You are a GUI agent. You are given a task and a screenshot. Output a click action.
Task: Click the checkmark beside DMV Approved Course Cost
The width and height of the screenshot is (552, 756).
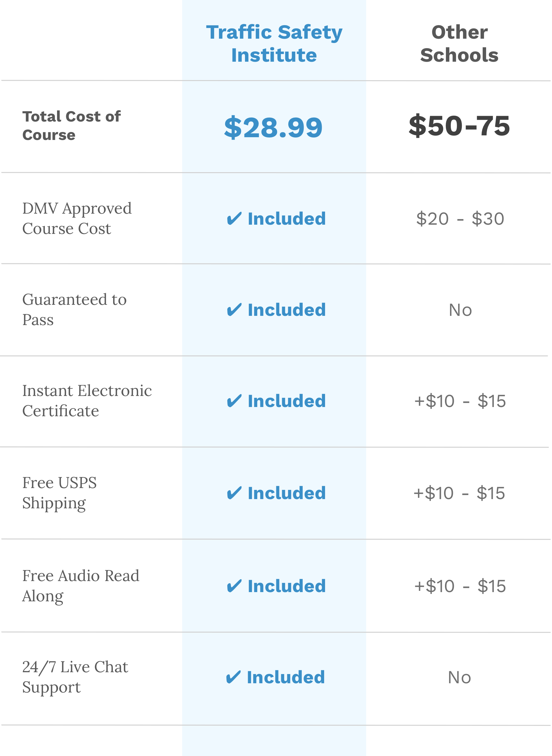(234, 219)
